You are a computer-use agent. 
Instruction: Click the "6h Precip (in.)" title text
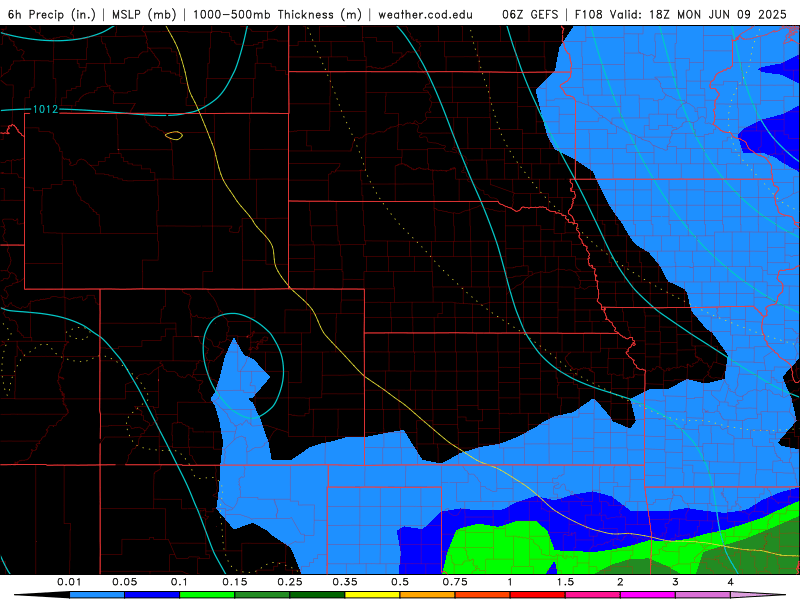[x=52, y=14]
